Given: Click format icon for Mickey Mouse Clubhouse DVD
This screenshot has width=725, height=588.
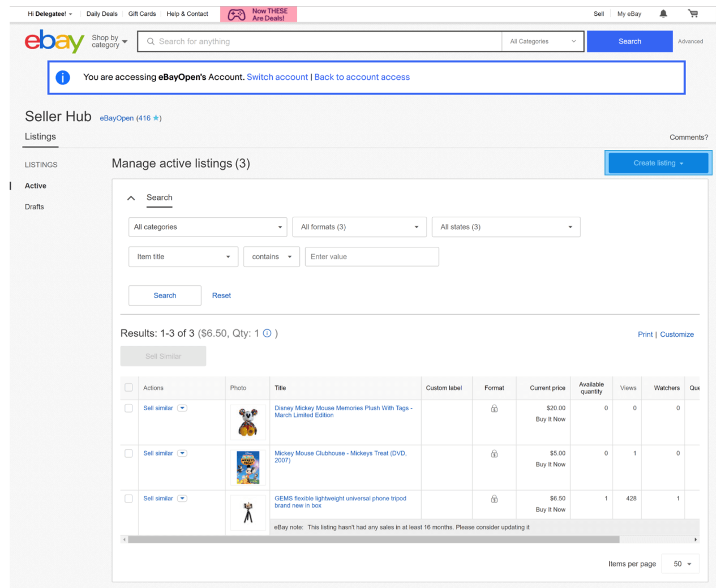Looking at the screenshot, I should (x=494, y=453).
